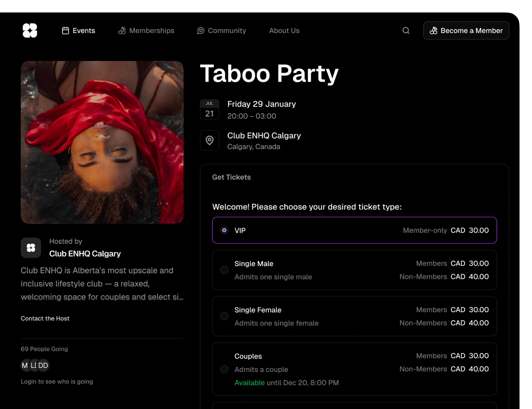
Task: Select the Single Male ticket option
Action: 224,270
